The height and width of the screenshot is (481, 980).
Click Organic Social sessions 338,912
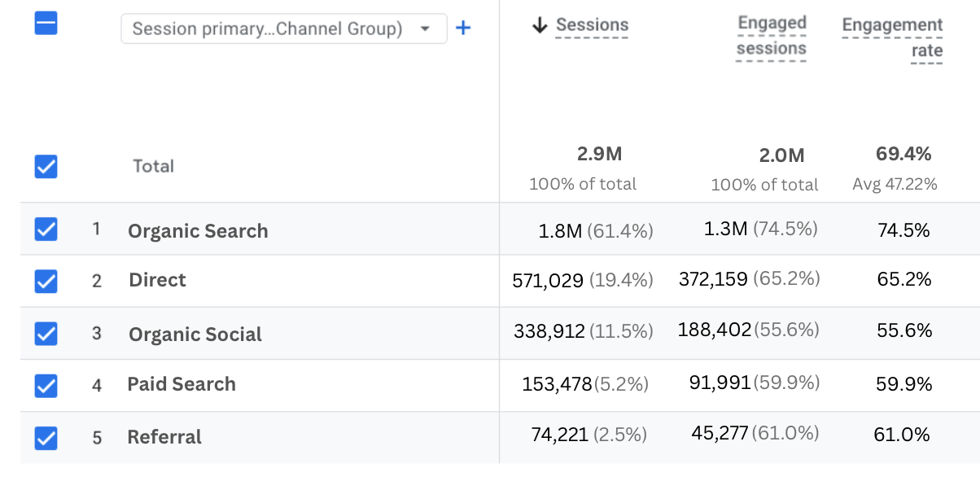[549, 331]
